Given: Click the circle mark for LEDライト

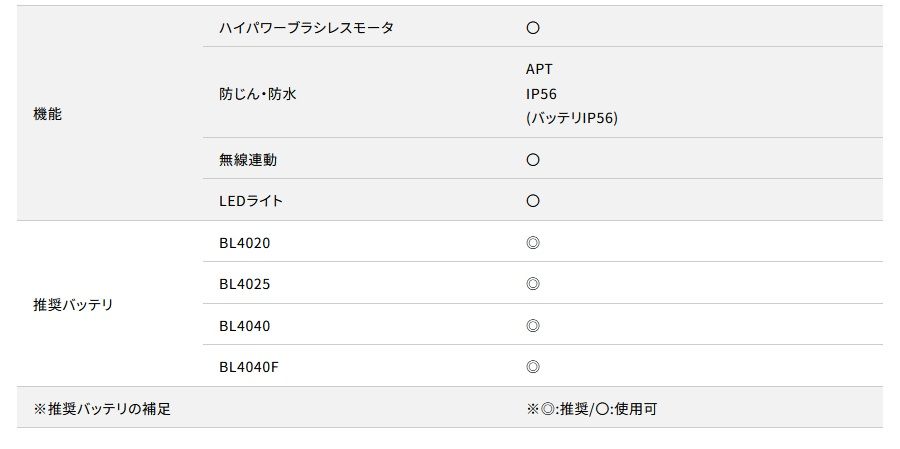Looking at the screenshot, I should (532, 201).
